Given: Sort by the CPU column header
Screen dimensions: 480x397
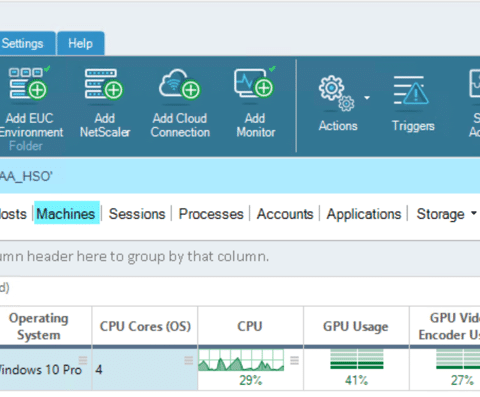Looking at the screenshot, I should point(250,326).
